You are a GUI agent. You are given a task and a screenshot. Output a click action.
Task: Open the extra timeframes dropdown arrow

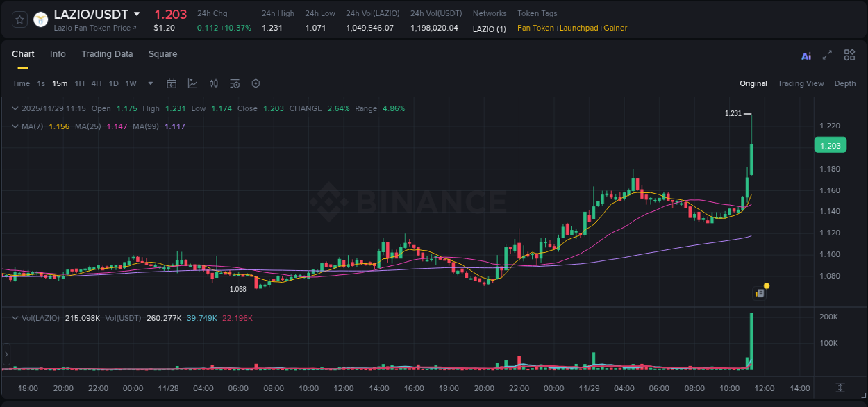coord(149,83)
